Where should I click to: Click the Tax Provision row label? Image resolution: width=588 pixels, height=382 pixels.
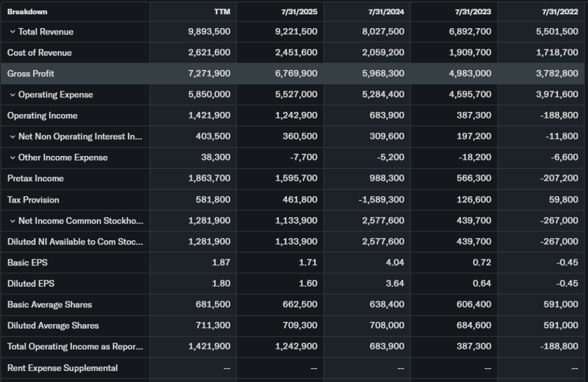point(33,200)
